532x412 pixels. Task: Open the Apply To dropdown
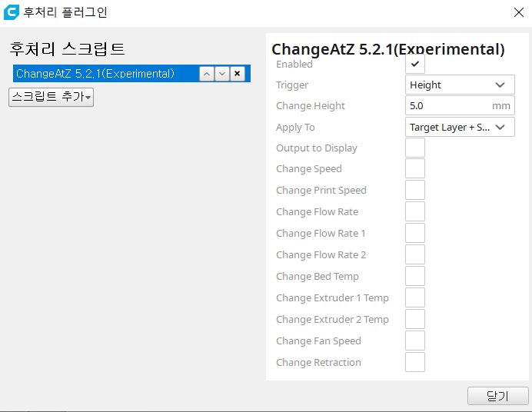(460, 127)
